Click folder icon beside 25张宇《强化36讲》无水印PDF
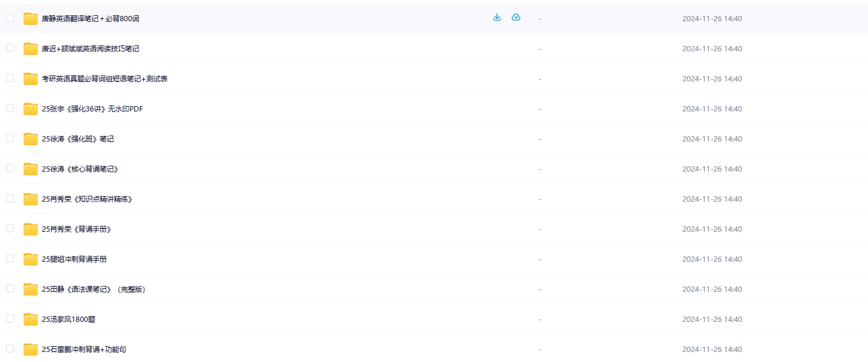 [31, 109]
